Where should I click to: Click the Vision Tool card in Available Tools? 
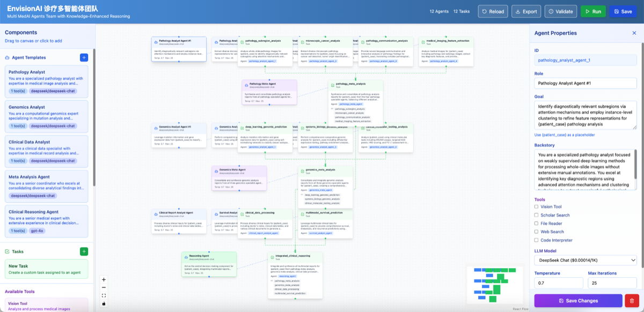pos(46,305)
